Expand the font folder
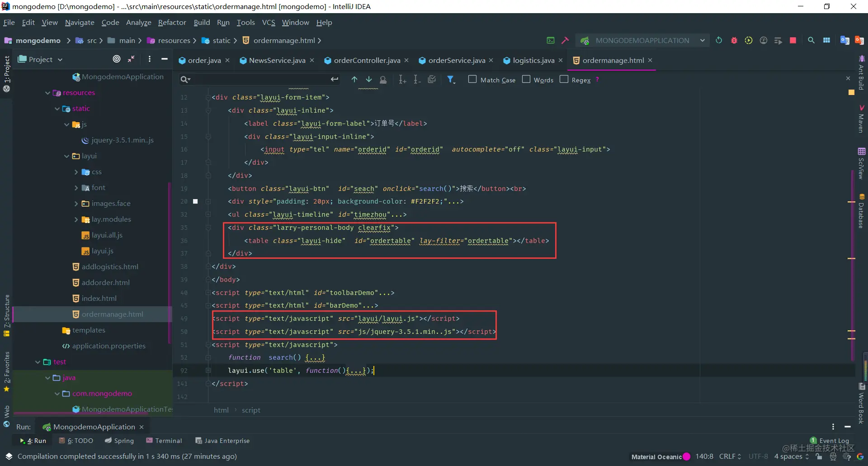This screenshot has height=466, width=868. pos(76,188)
